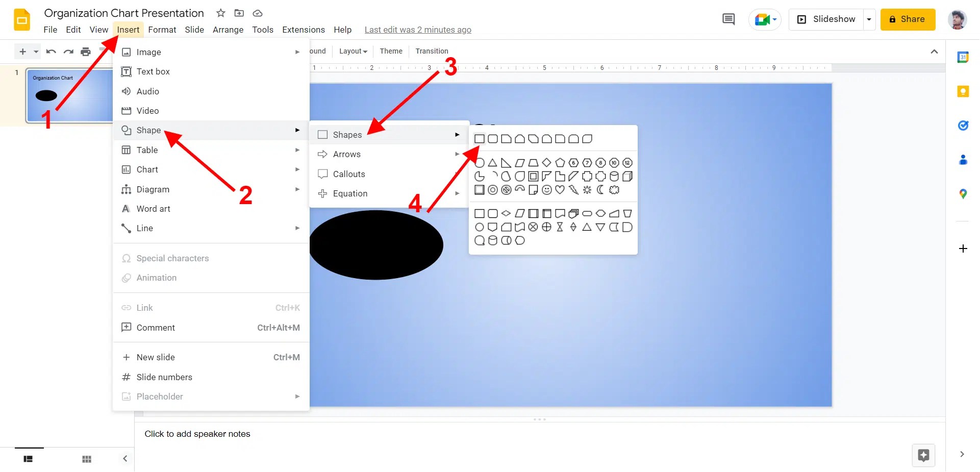
Task: Redo the last action
Action: click(x=68, y=51)
